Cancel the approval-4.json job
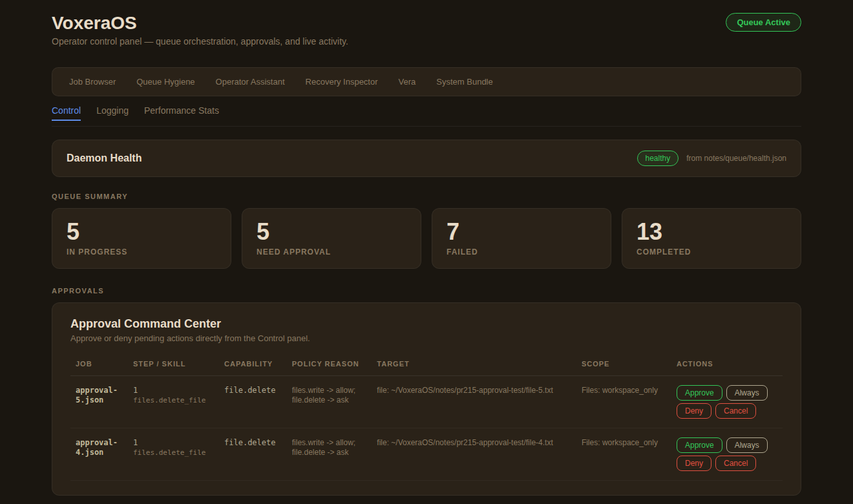 click(x=735, y=463)
